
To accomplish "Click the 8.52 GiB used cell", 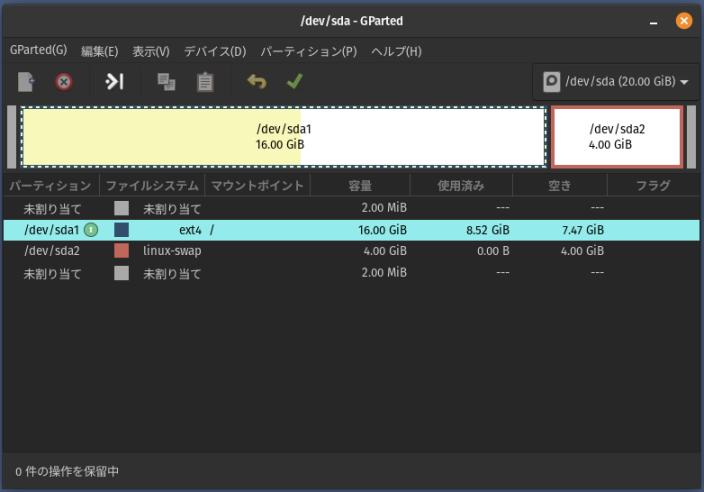I will coord(488,230).
